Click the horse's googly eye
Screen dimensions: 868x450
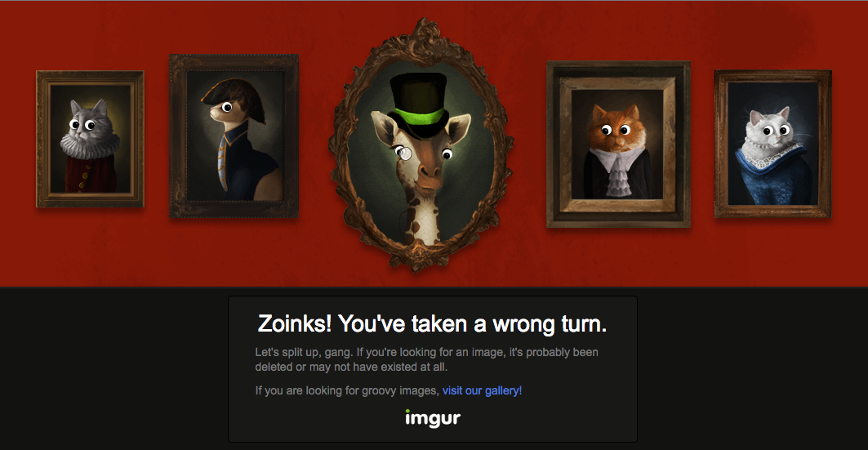(226, 107)
